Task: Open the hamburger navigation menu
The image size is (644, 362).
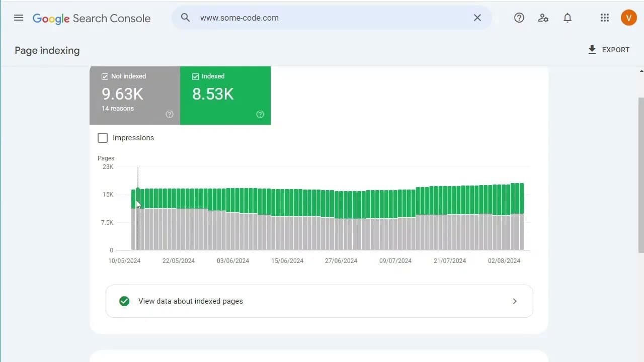Action: pyautogui.click(x=19, y=18)
